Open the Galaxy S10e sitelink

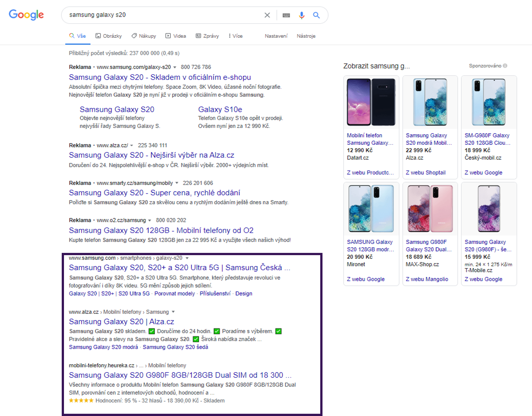point(220,110)
